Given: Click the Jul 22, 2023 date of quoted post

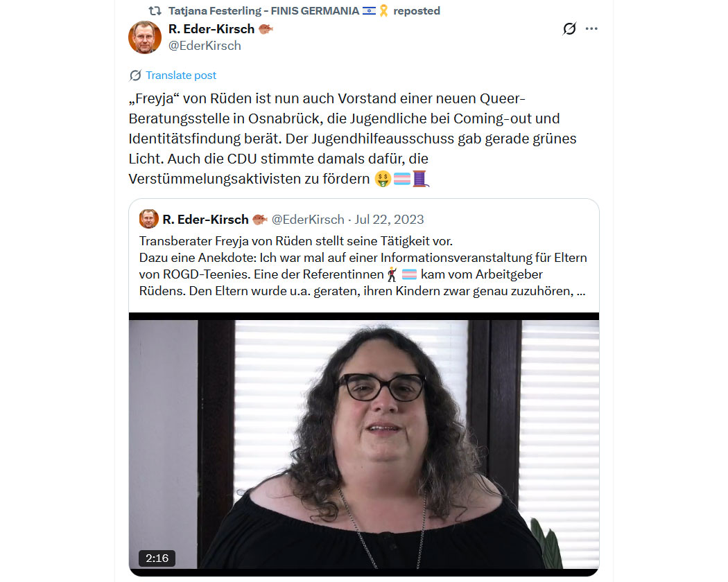Looking at the screenshot, I should pos(389,219).
